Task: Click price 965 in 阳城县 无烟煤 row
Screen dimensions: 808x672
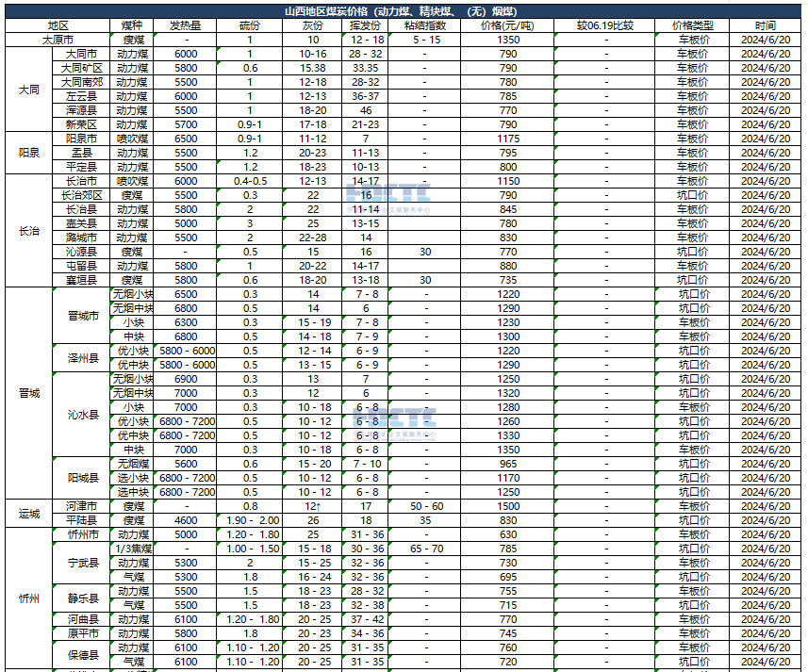Action: click(507, 464)
